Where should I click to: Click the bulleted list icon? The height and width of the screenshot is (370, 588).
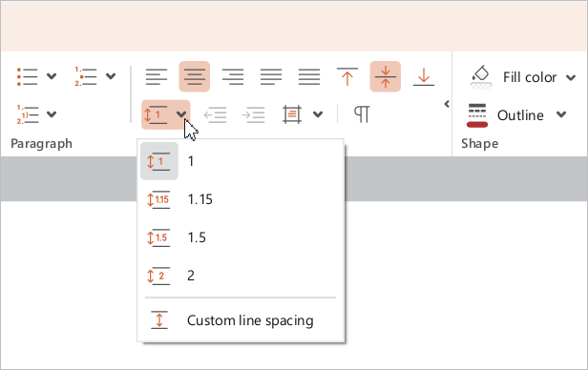[27, 76]
